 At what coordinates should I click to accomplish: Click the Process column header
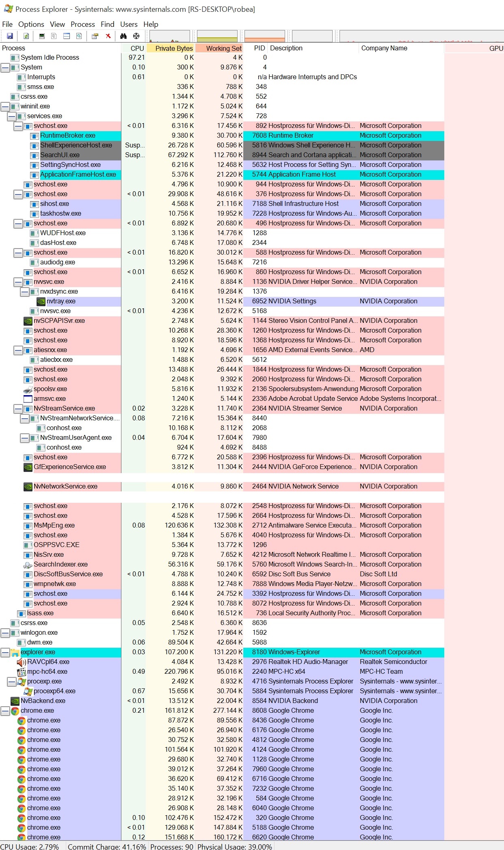61,48
